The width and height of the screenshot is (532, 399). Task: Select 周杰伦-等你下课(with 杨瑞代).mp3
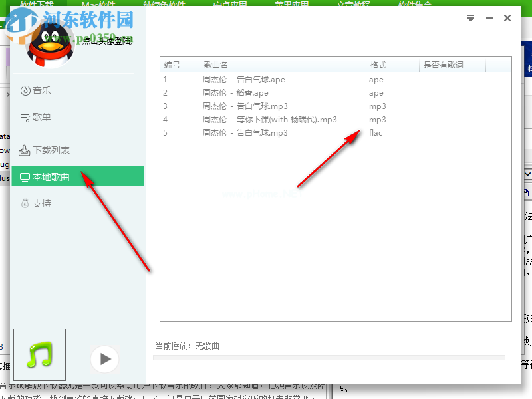tap(269, 120)
